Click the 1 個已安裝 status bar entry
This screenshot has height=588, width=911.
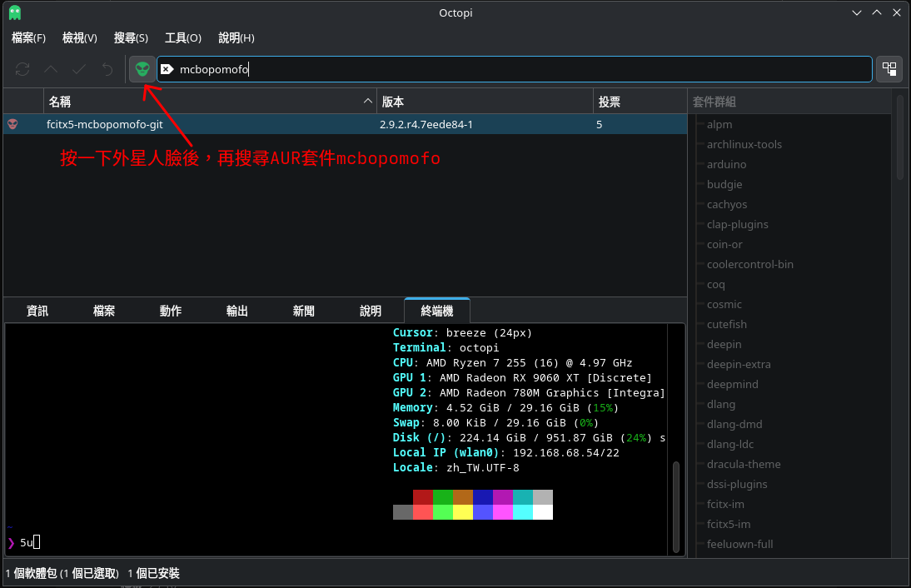(153, 574)
